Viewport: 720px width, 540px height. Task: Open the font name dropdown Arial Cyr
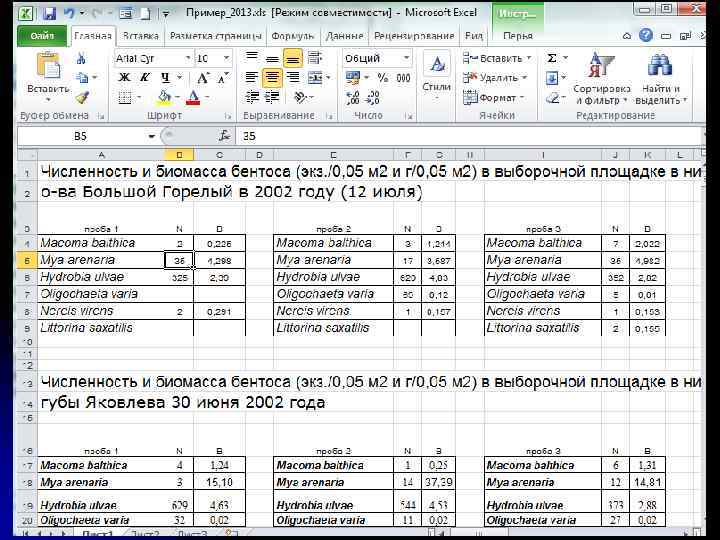[x=188, y=58]
